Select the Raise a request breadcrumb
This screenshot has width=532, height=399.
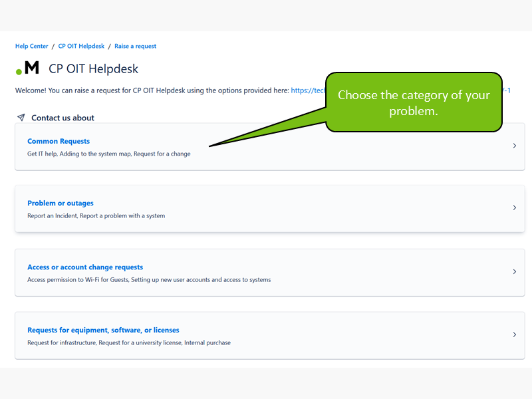[136, 46]
